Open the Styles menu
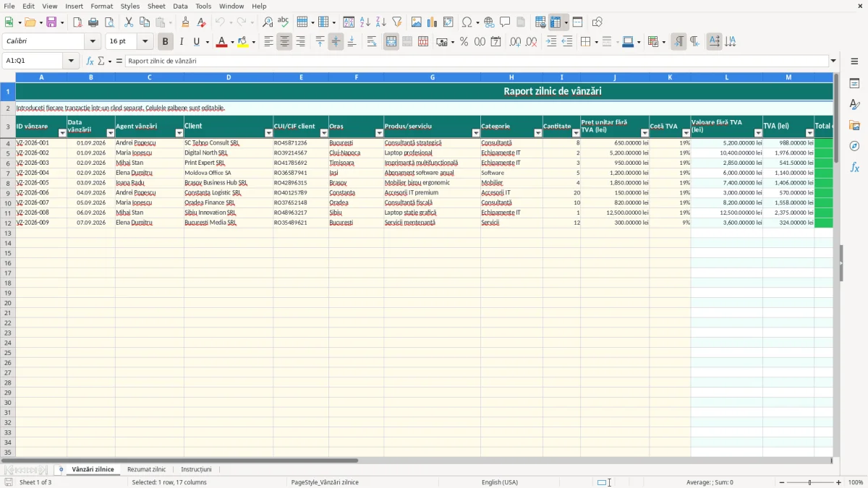The width and height of the screenshot is (868, 488). coord(130,6)
